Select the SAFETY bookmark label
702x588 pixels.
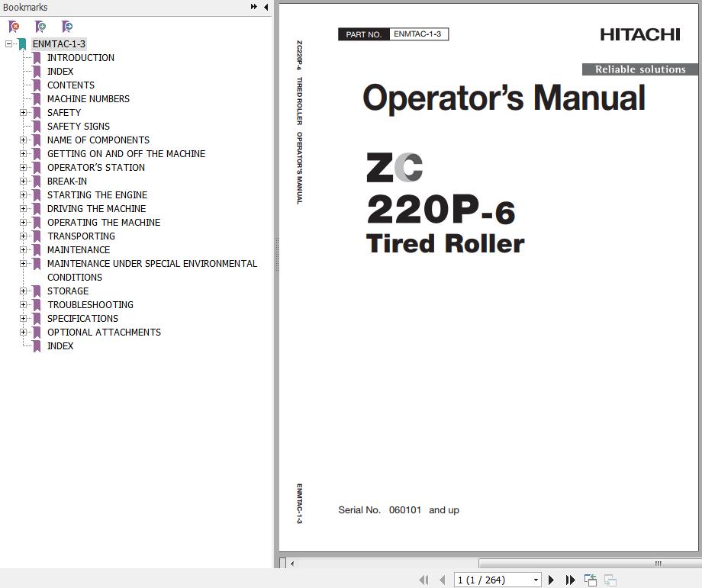click(64, 113)
